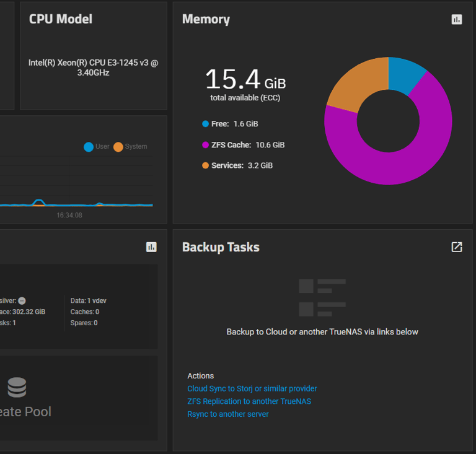This screenshot has height=454, width=476.
Task: Open storage pool reports chart icon
Action: (x=151, y=247)
